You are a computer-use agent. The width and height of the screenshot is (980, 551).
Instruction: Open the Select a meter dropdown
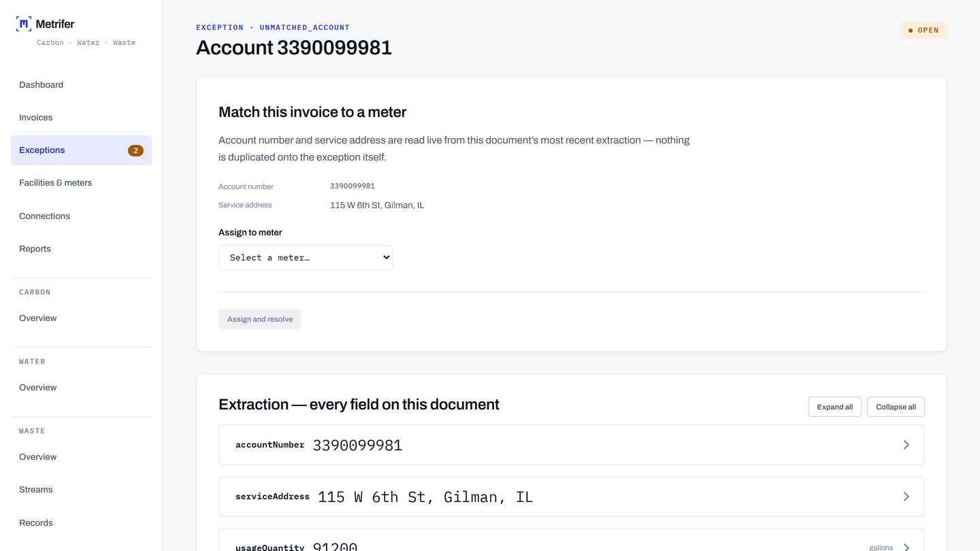pyautogui.click(x=306, y=258)
